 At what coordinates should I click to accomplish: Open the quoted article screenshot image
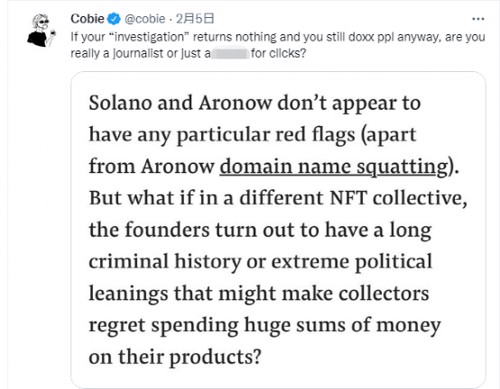tap(278, 229)
